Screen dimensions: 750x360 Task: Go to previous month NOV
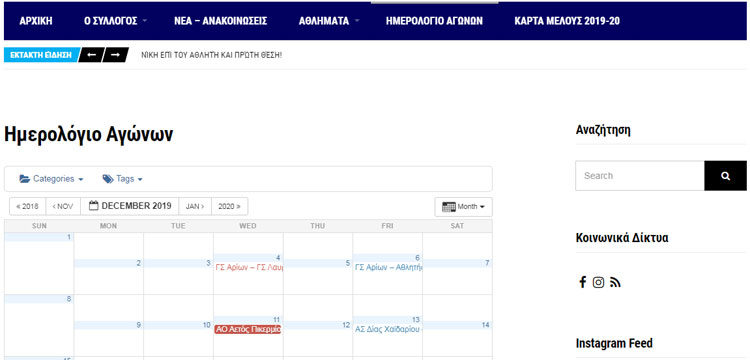pos(63,207)
